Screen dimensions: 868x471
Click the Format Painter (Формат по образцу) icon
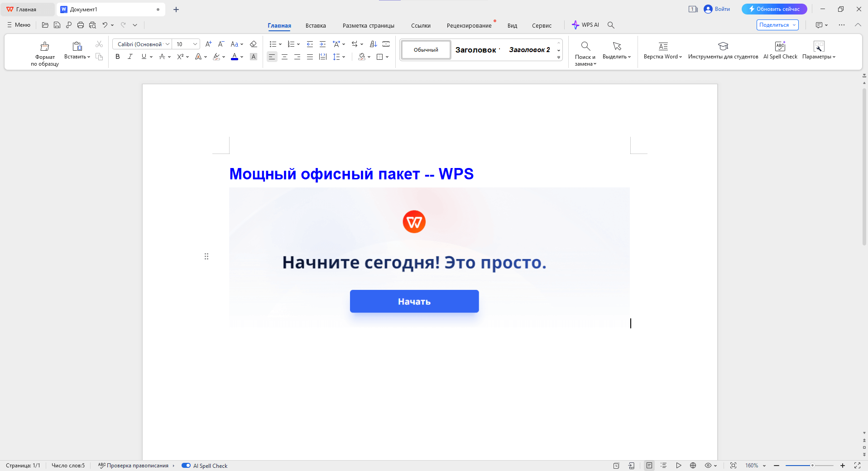(45, 46)
